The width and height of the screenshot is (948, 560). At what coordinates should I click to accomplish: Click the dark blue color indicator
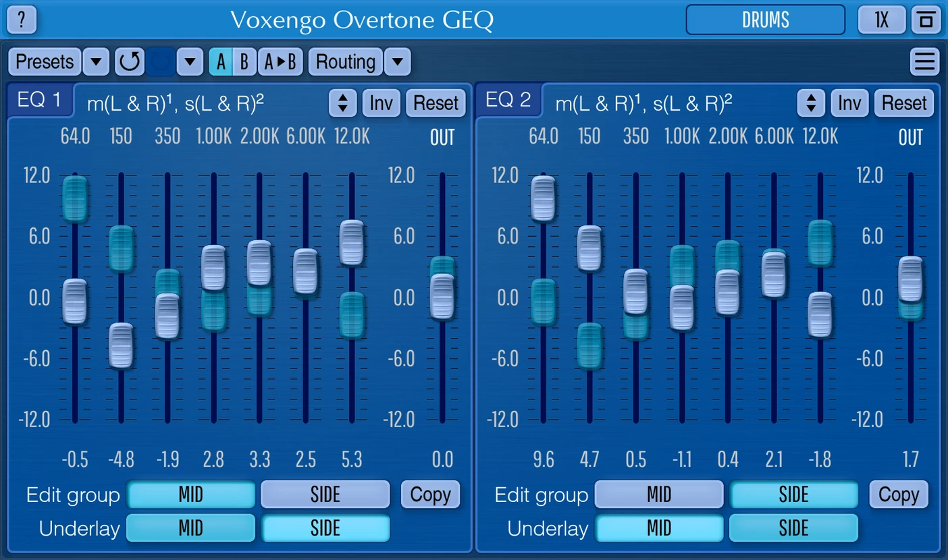161,62
